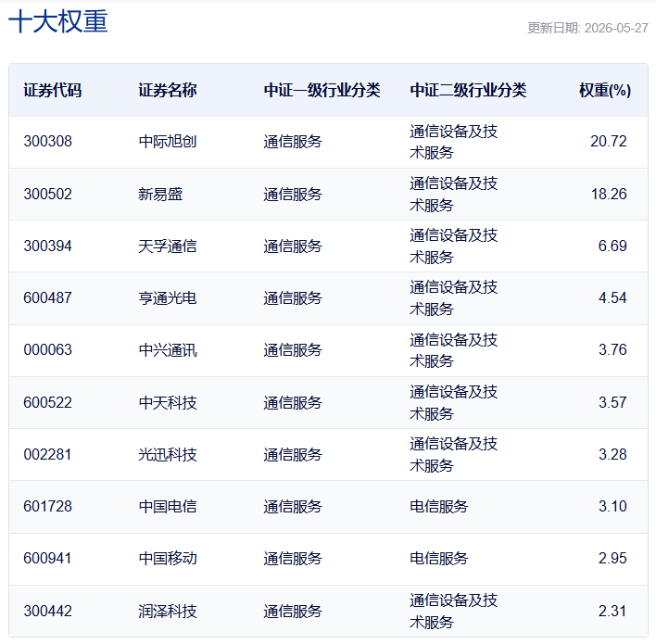Click the 中证二级行业分类 column header

point(468,91)
